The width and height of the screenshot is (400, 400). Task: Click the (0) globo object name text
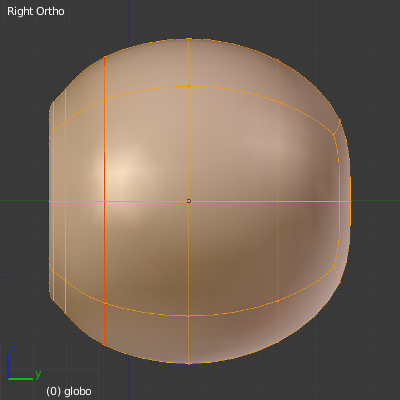pyautogui.click(x=69, y=391)
